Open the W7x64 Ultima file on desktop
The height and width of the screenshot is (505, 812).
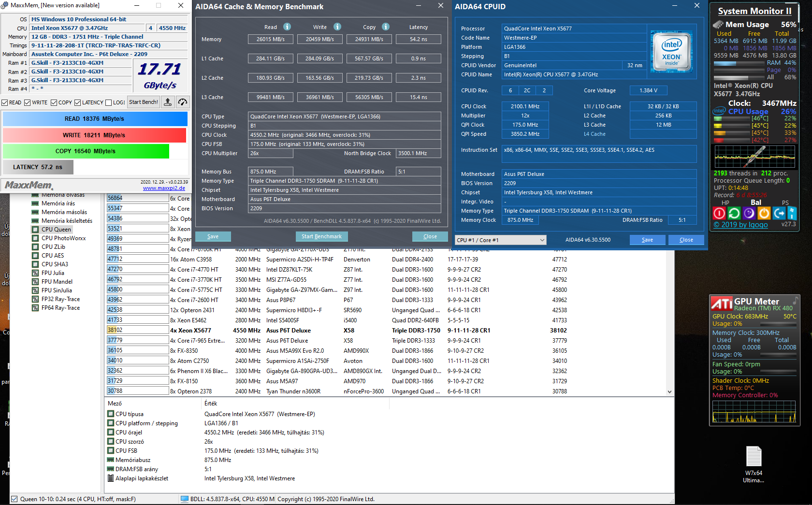pos(754,465)
